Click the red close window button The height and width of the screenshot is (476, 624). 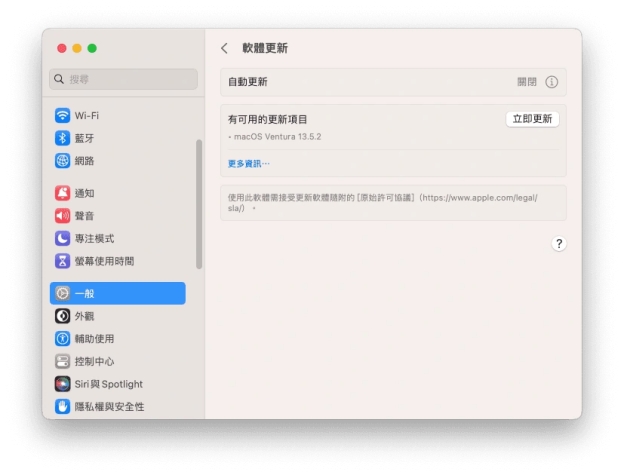pos(62,48)
